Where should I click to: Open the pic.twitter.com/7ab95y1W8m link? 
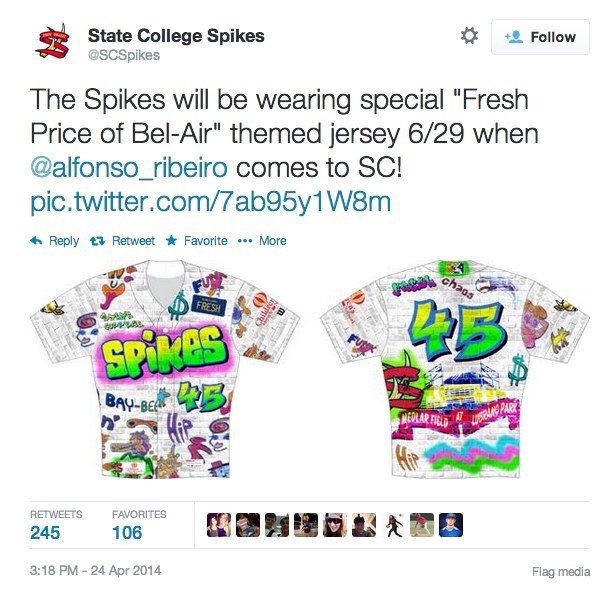211,202
